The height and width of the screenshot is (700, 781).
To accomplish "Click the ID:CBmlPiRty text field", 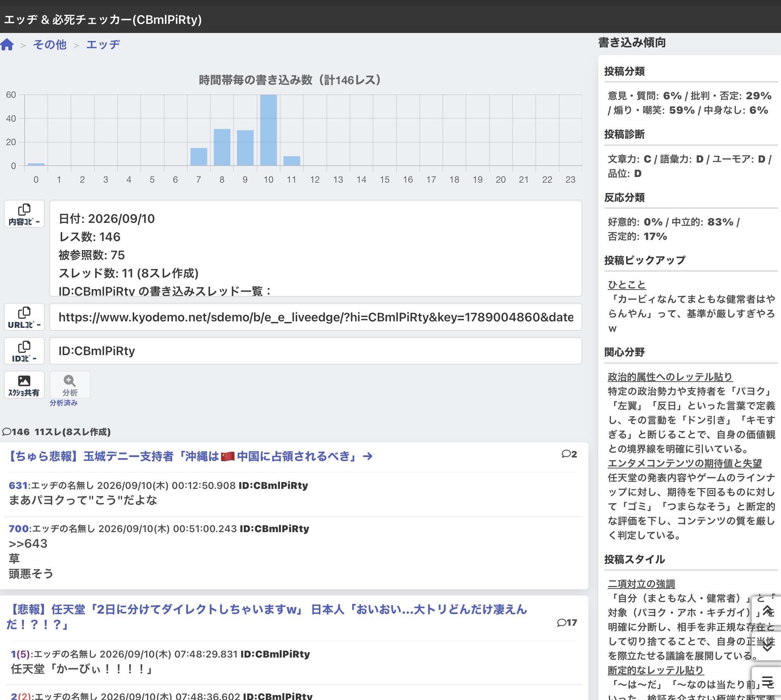I will [315, 351].
